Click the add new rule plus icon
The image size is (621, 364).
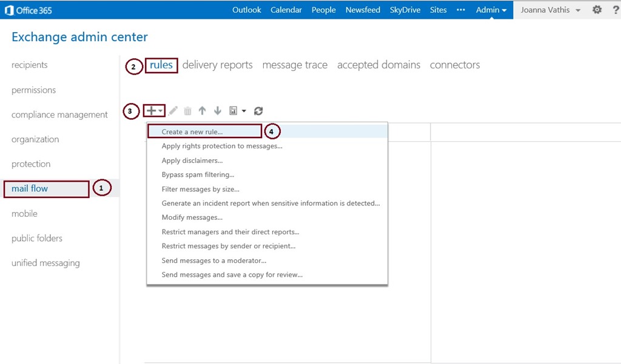(x=152, y=111)
